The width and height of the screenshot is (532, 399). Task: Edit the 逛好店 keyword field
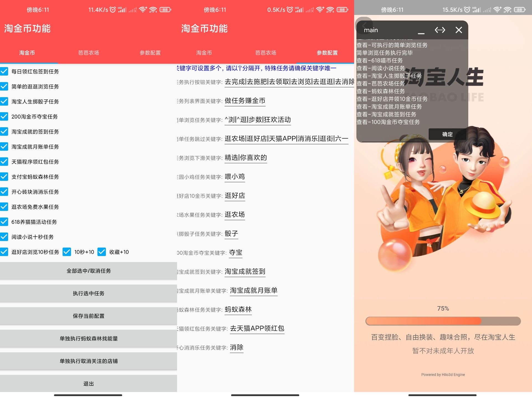235,196
